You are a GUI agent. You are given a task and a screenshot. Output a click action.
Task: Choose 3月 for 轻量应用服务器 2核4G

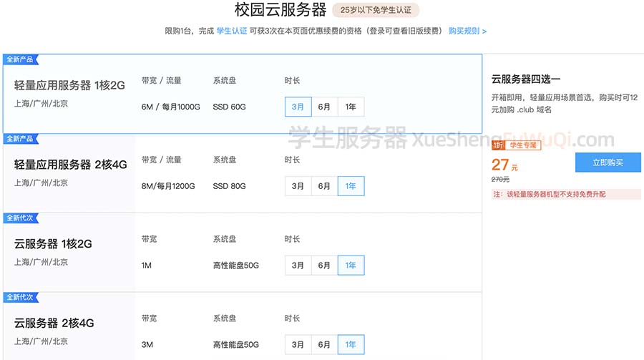pyautogui.click(x=298, y=186)
